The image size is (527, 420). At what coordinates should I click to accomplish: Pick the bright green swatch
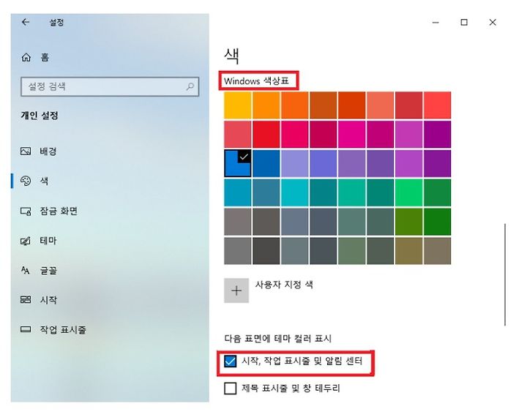click(408, 192)
